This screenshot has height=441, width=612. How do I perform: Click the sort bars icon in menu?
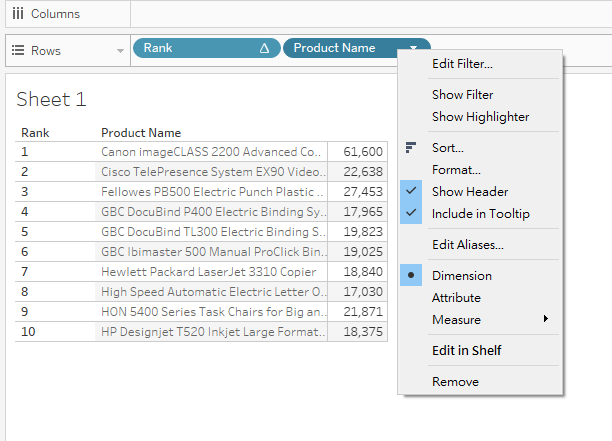click(x=411, y=148)
